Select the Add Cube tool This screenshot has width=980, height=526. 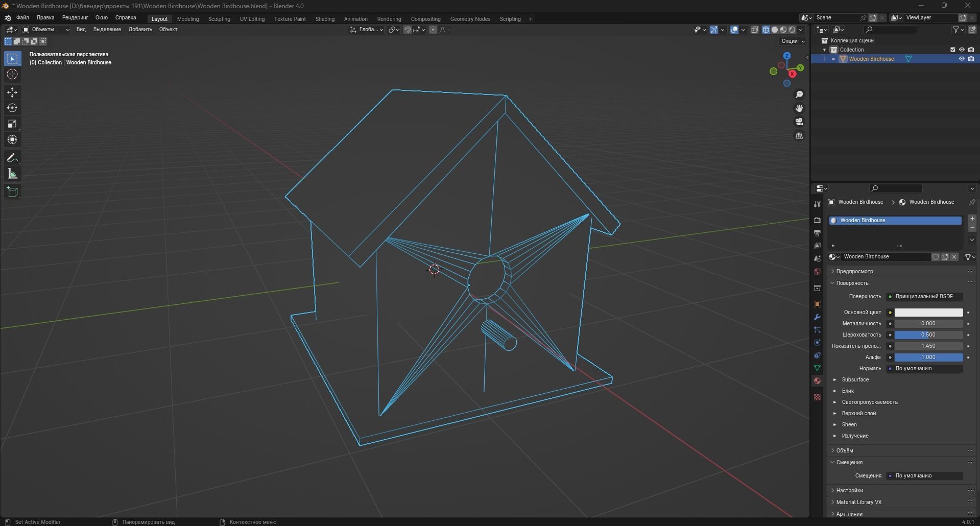tap(12, 192)
